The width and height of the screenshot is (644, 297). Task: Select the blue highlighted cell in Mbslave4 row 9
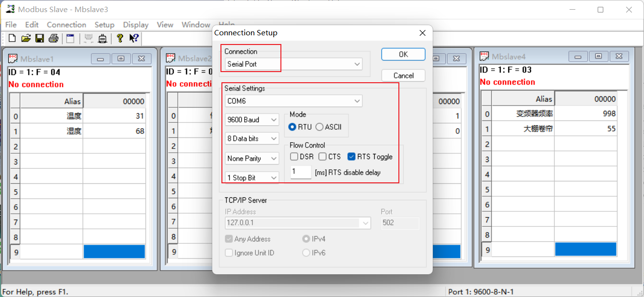click(x=585, y=249)
